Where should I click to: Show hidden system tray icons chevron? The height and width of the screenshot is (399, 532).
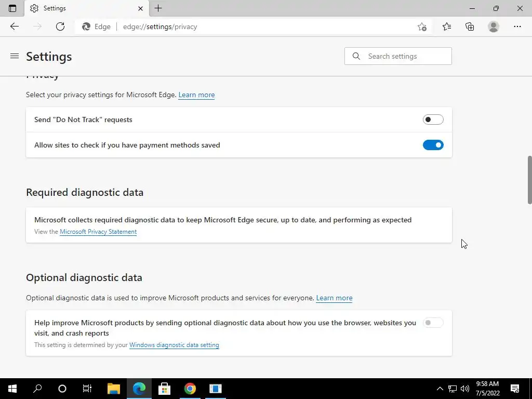point(440,389)
